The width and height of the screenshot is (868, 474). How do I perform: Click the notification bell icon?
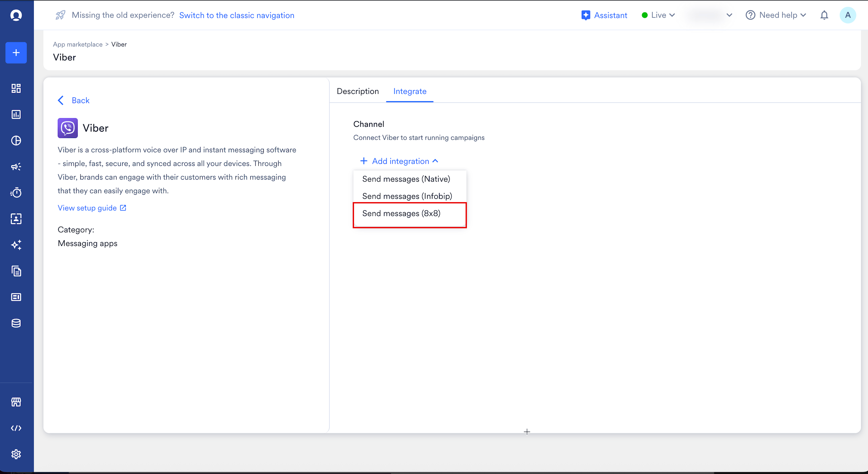824,15
